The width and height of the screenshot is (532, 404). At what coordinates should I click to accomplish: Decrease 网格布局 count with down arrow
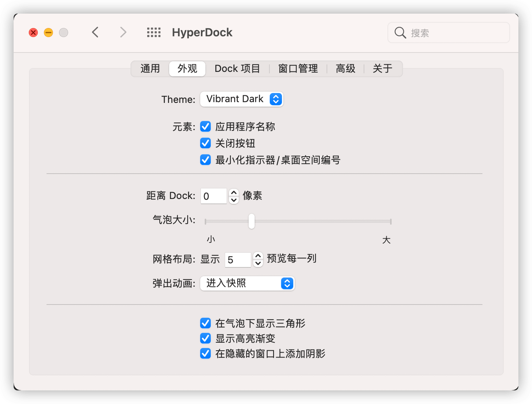258,264
